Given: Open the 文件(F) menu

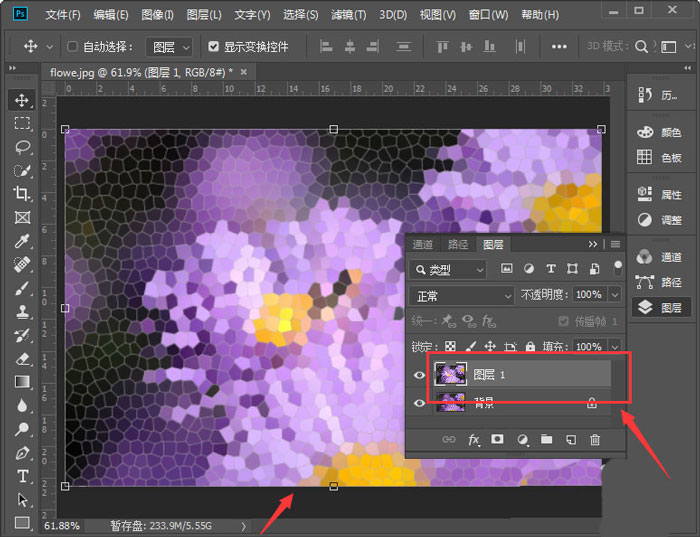Looking at the screenshot, I should 63,15.
